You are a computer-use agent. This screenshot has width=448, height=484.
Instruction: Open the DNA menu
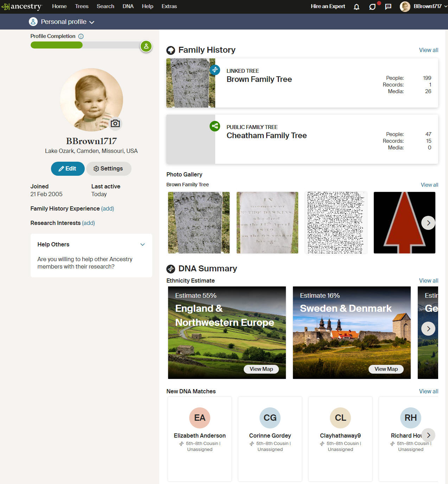pyautogui.click(x=128, y=6)
